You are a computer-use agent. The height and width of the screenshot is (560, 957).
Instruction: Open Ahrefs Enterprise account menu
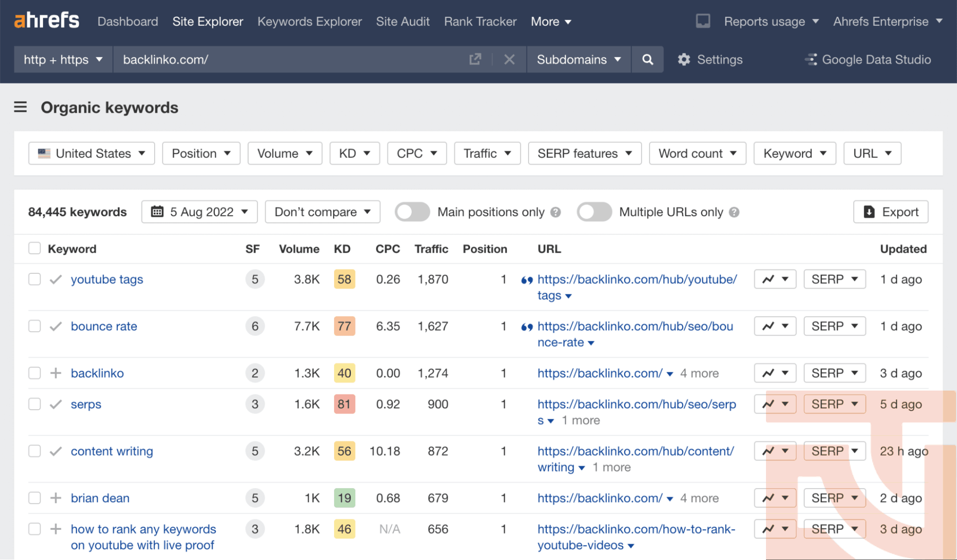point(888,22)
